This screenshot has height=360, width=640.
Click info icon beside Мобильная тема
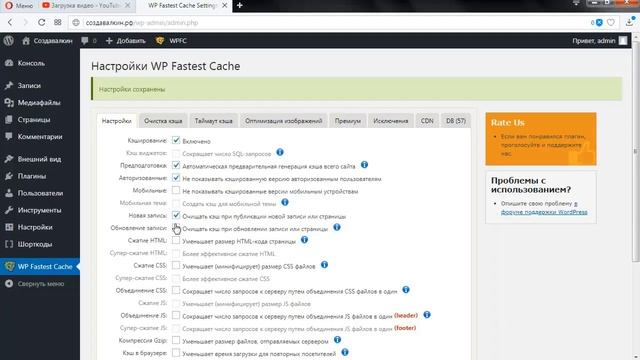[x=285, y=202]
